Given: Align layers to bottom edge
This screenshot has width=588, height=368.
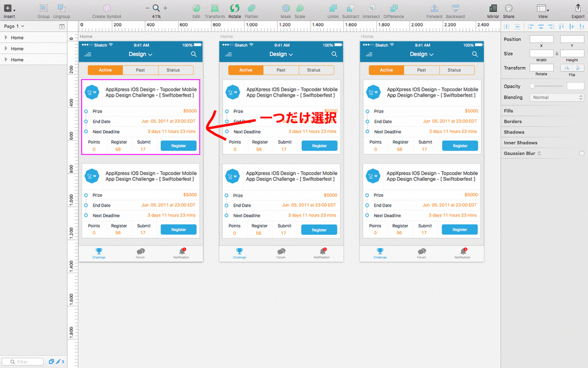Looking at the screenshot, I should point(581,26).
